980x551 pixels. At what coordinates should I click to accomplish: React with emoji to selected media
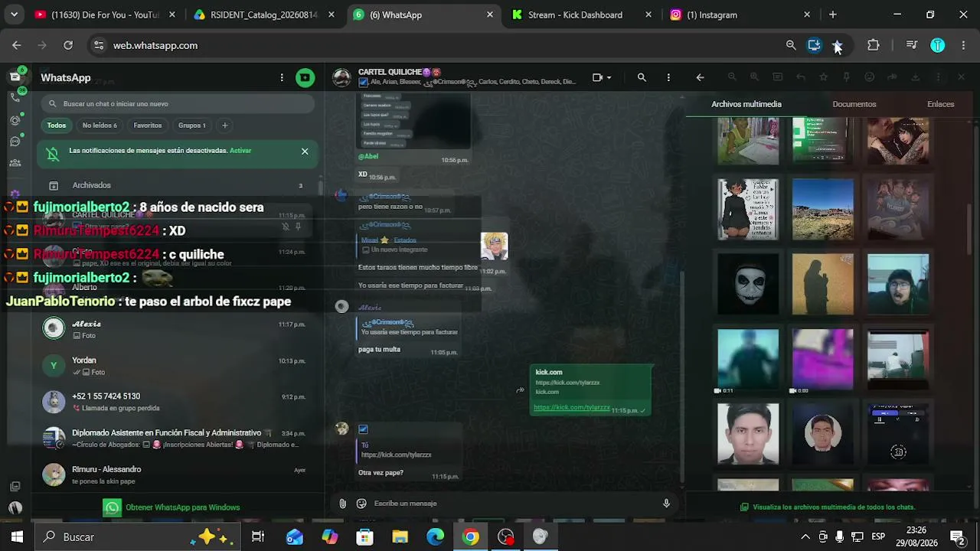click(869, 77)
